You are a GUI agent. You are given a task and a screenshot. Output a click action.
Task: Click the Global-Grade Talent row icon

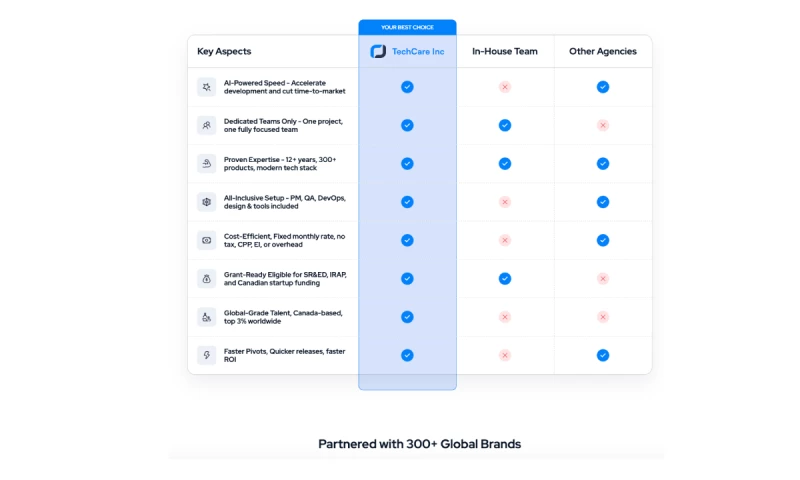(x=207, y=317)
